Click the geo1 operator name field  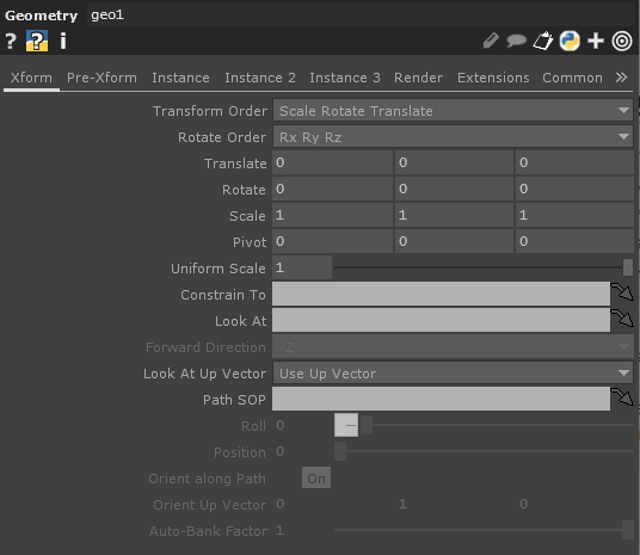click(360, 15)
